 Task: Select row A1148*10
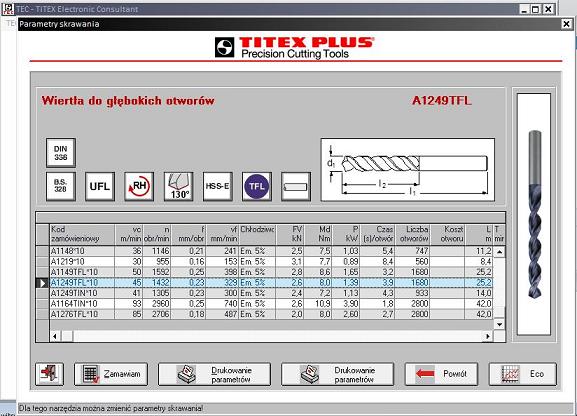coord(271,251)
